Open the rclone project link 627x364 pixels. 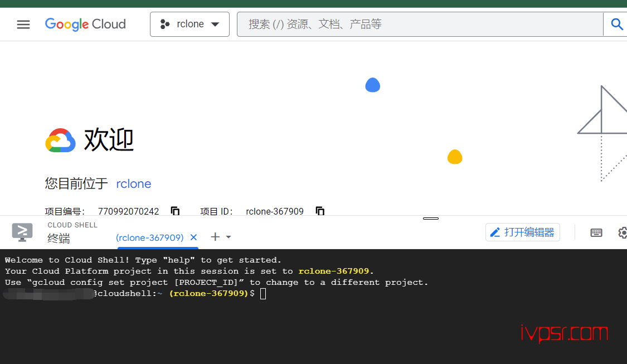pyautogui.click(x=134, y=183)
